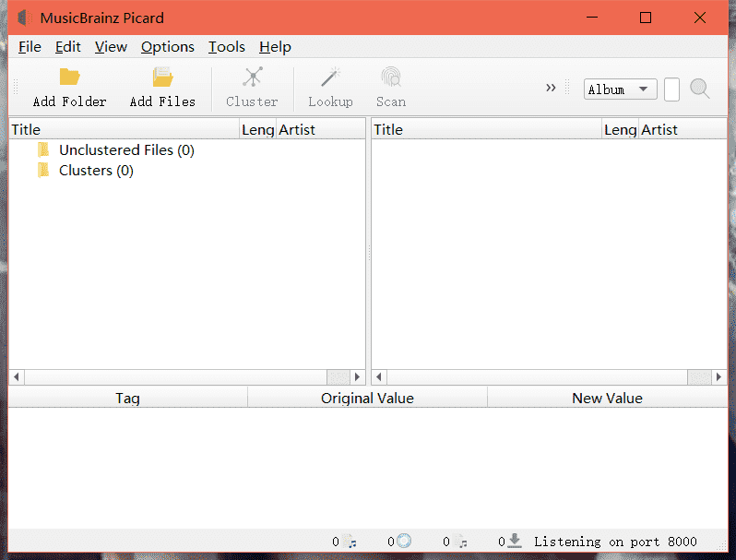Screen dimensions: 736x560
Task: Select the Unclustered Files (0) item
Action: click(x=126, y=150)
